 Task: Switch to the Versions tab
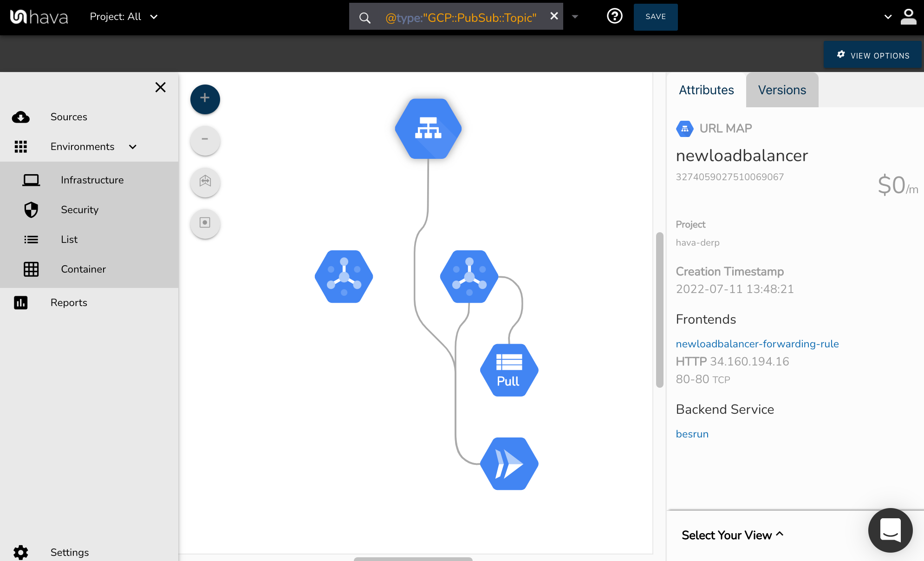coord(782,90)
